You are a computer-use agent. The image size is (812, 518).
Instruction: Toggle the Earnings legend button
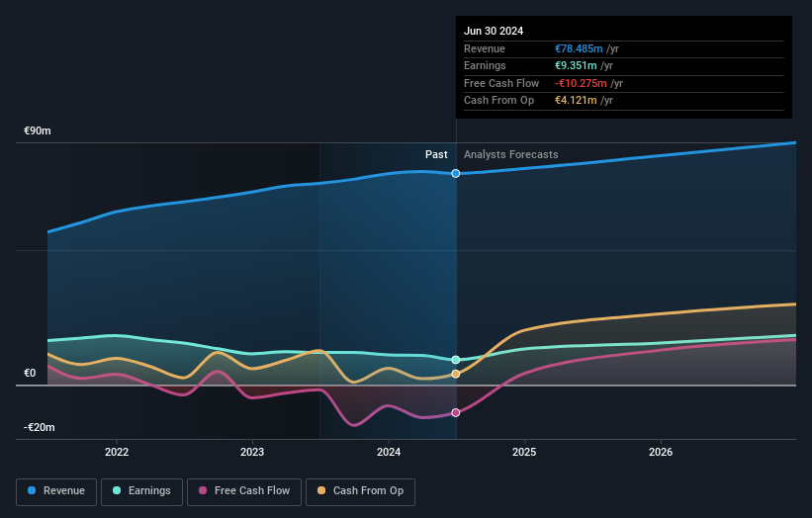tap(141, 491)
